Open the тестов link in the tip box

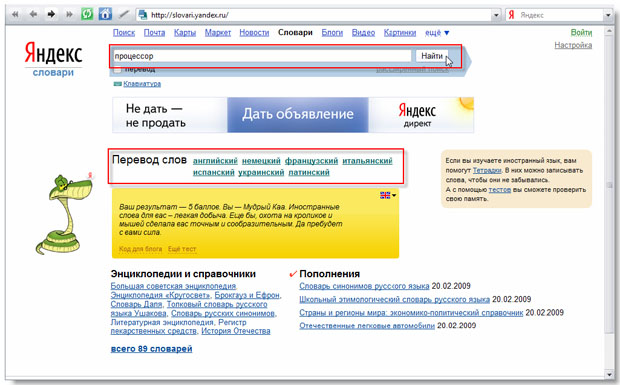click(499, 190)
